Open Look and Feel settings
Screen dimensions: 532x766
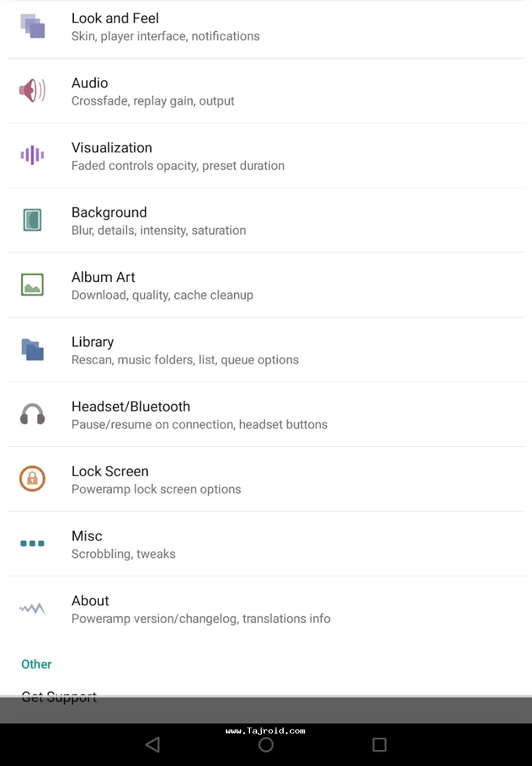pos(166,27)
